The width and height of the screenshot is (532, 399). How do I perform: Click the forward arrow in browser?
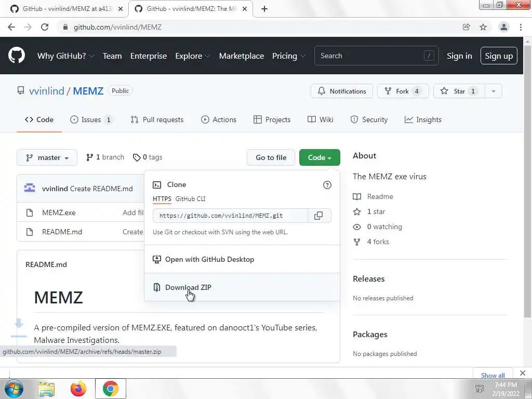point(28,27)
